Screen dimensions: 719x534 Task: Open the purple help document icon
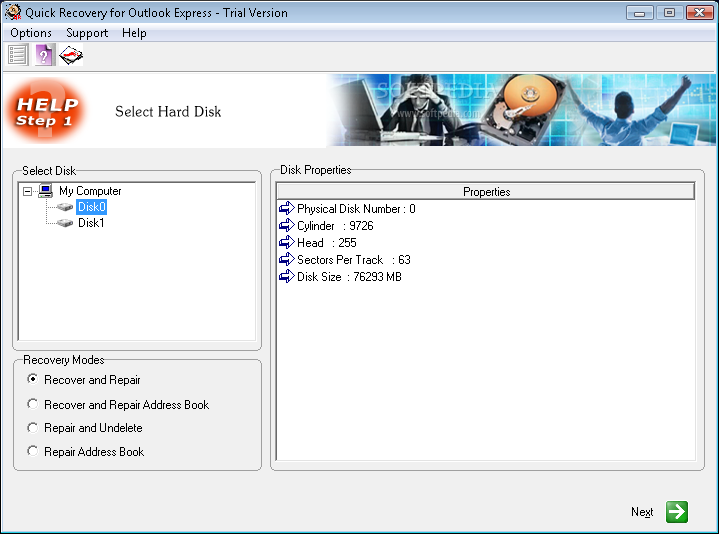(x=44, y=55)
